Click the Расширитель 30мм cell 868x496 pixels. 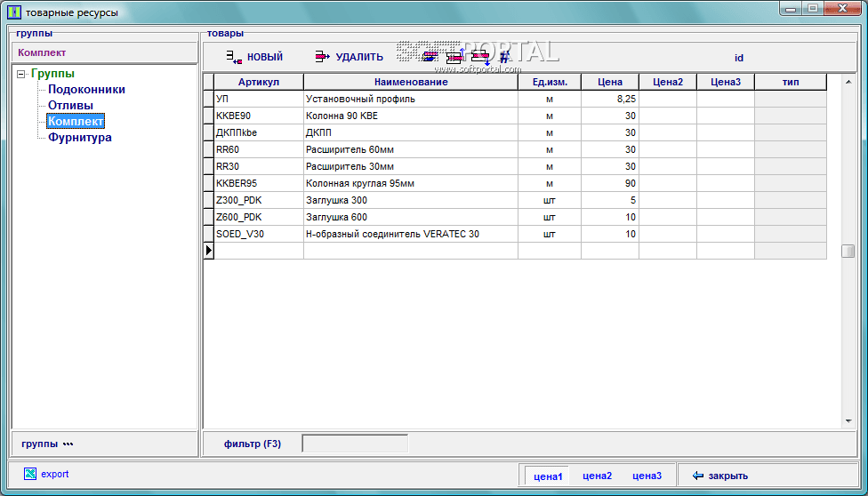[411, 166]
